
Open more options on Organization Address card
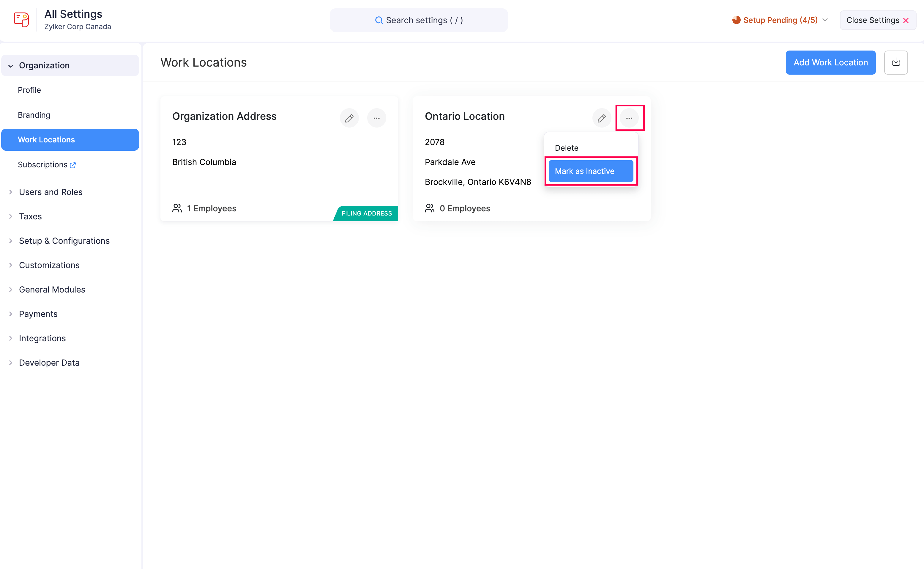point(377,118)
